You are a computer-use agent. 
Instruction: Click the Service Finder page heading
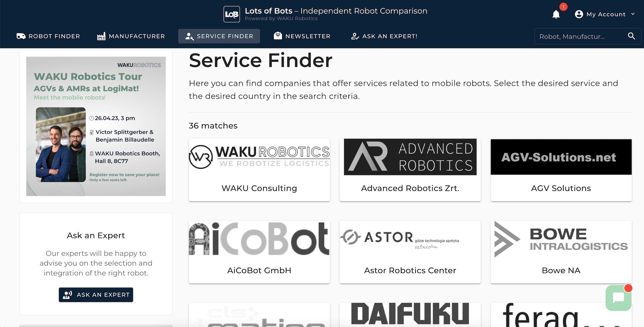click(x=261, y=60)
